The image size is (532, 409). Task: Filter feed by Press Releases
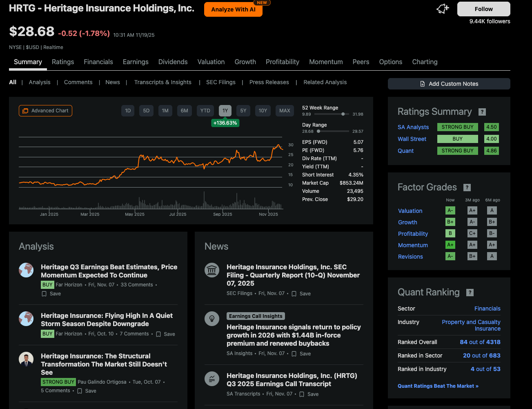pos(269,82)
